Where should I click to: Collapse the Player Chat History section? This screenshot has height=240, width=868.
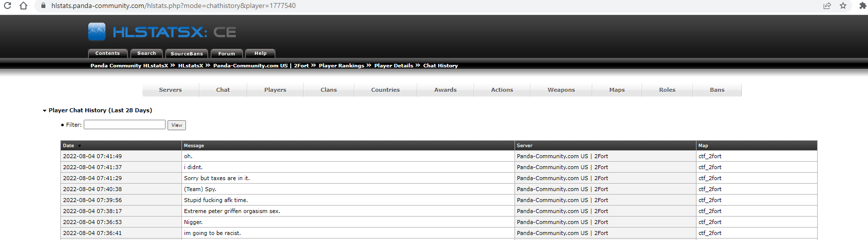click(x=44, y=111)
